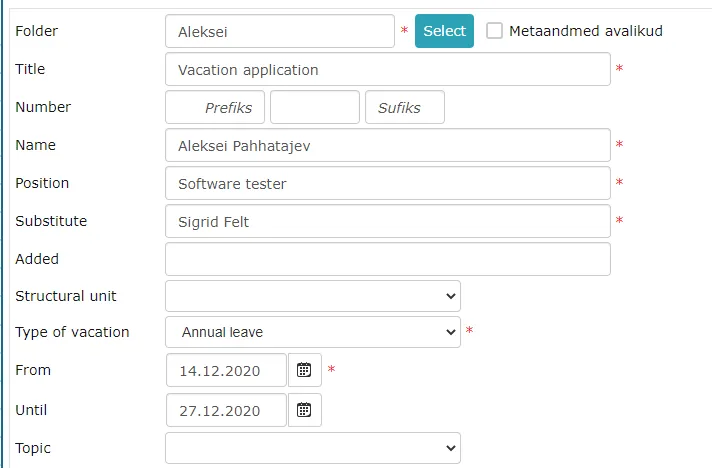This screenshot has width=712, height=468.
Task: Select the Prefiks number field
Action: (215, 107)
